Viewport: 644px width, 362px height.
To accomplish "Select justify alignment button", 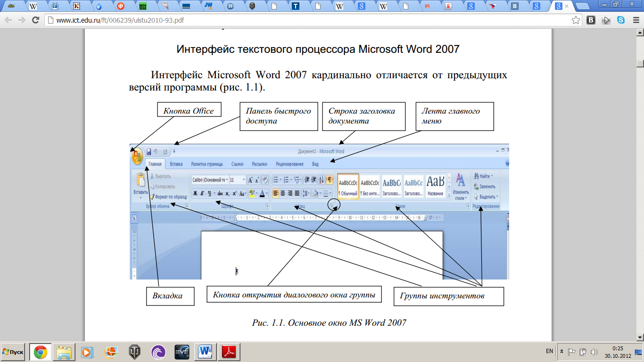I will click(297, 193).
